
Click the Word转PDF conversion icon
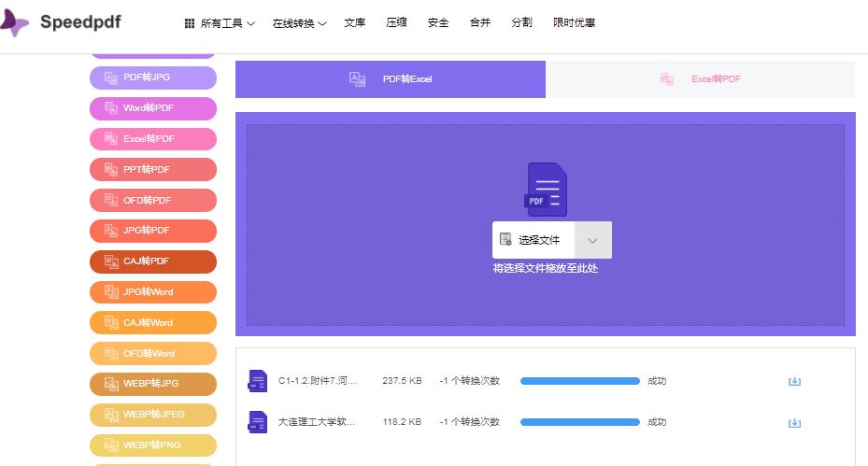click(x=111, y=108)
